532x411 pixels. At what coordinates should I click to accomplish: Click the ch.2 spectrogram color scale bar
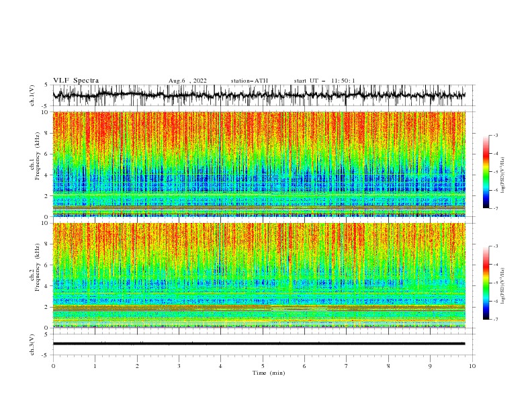(x=486, y=283)
